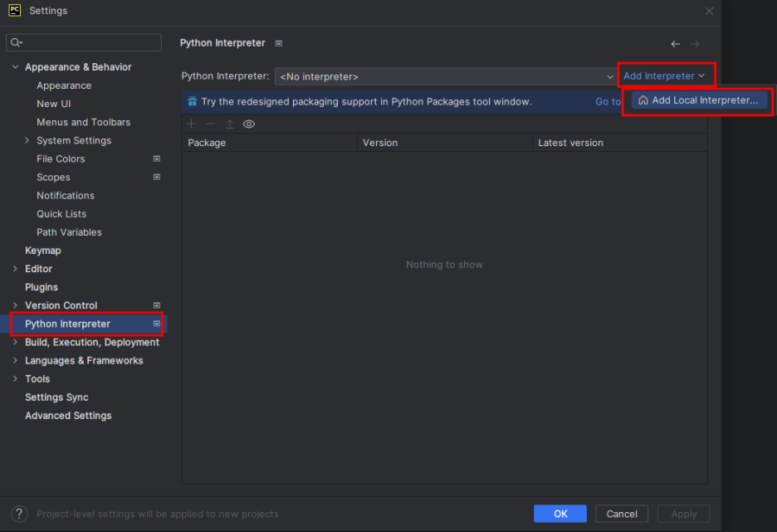Image resolution: width=777 pixels, height=532 pixels.
Task: Click the upgrade package up-arrow icon
Action: point(229,124)
